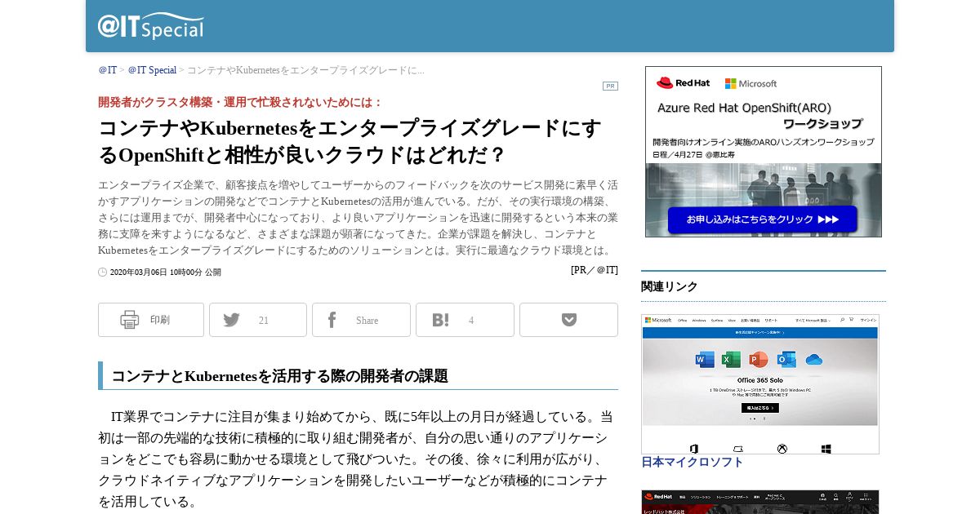Click the printer icon in the 印刷 button

pyautogui.click(x=130, y=320)
